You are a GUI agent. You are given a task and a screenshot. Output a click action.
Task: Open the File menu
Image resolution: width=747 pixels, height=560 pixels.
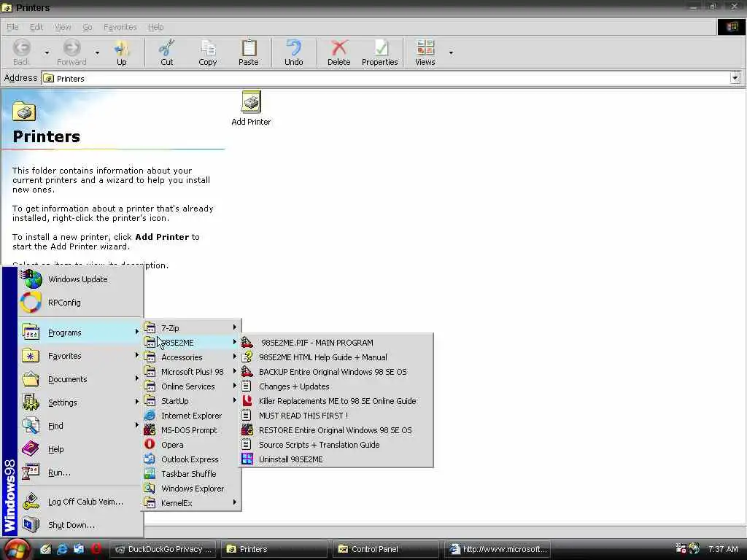12,27
